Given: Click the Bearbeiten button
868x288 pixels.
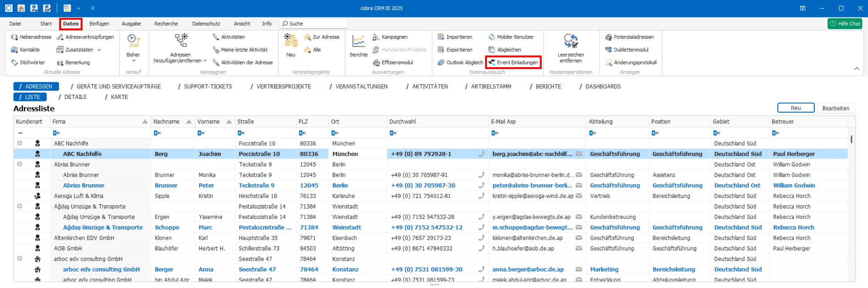Looking at the screenshot, I should (x=836, y=108).
